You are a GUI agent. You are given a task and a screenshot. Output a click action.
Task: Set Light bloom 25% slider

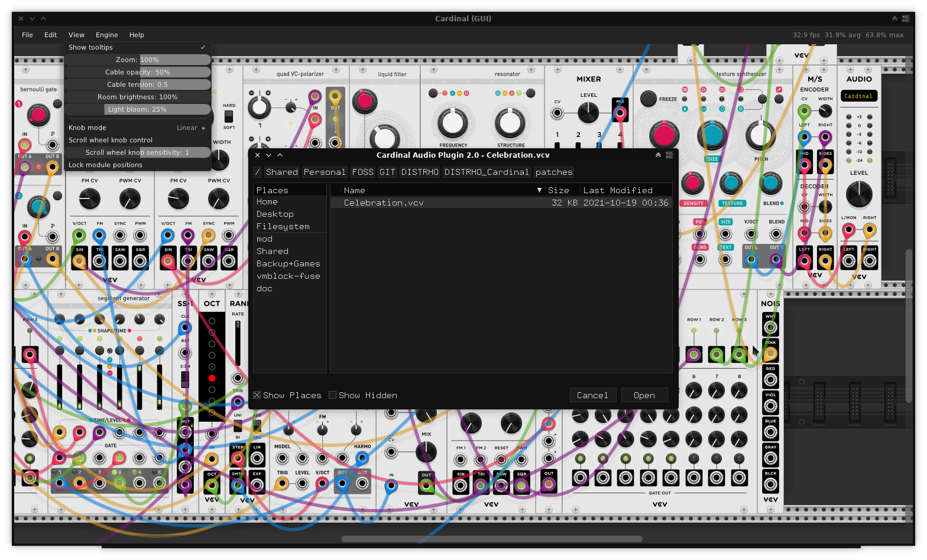click(137, 109)
